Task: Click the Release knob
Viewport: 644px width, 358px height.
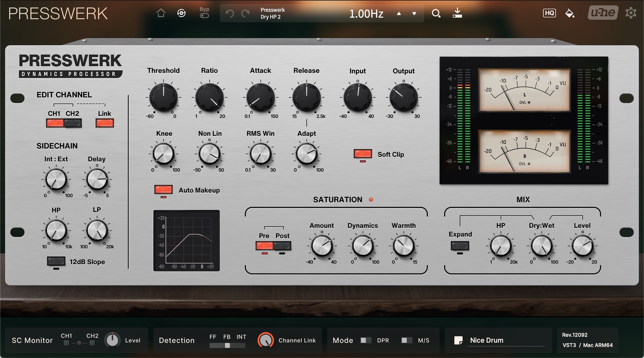Action: click(307, 97)
